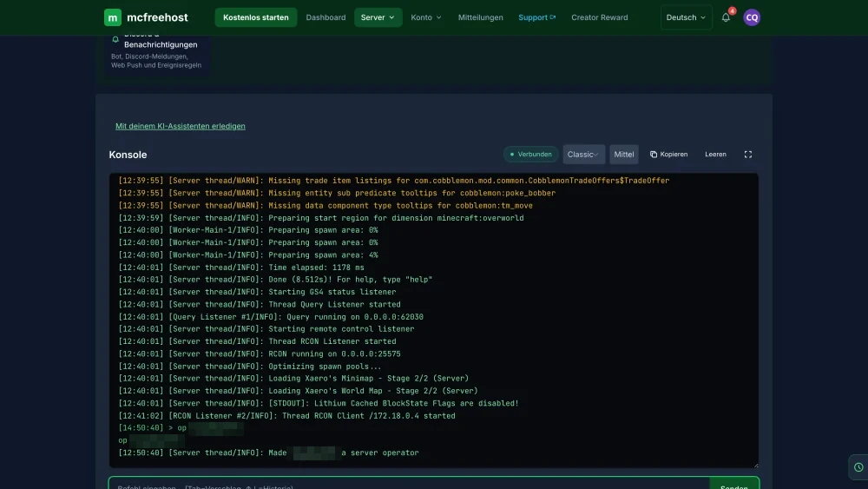The image size is (868, 489).
Task: Select the 'Missing trade item listings' warning line
Action: (x=393, y=181)
